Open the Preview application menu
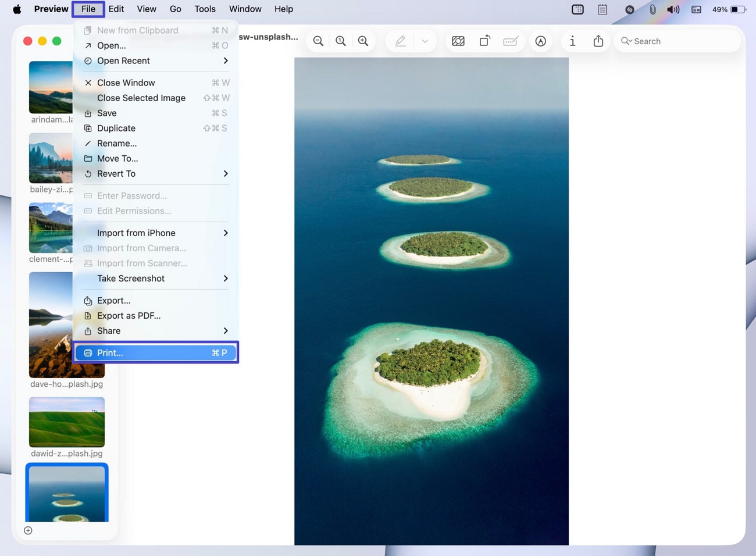Viewport: 756px width, 556px height. point(51,9)
